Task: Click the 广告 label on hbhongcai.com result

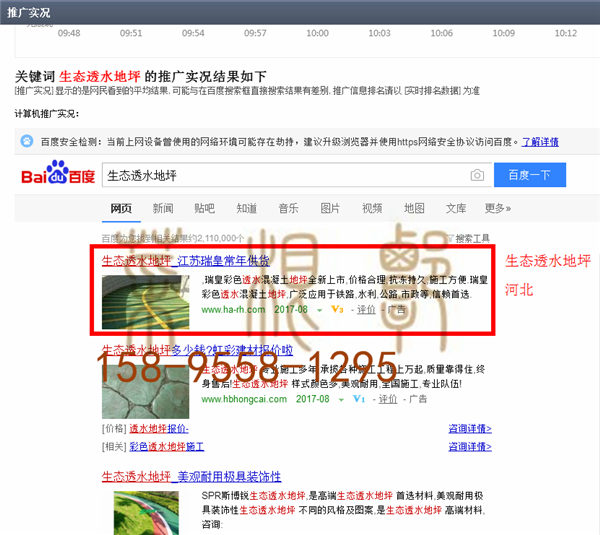Action: point(417,399)
